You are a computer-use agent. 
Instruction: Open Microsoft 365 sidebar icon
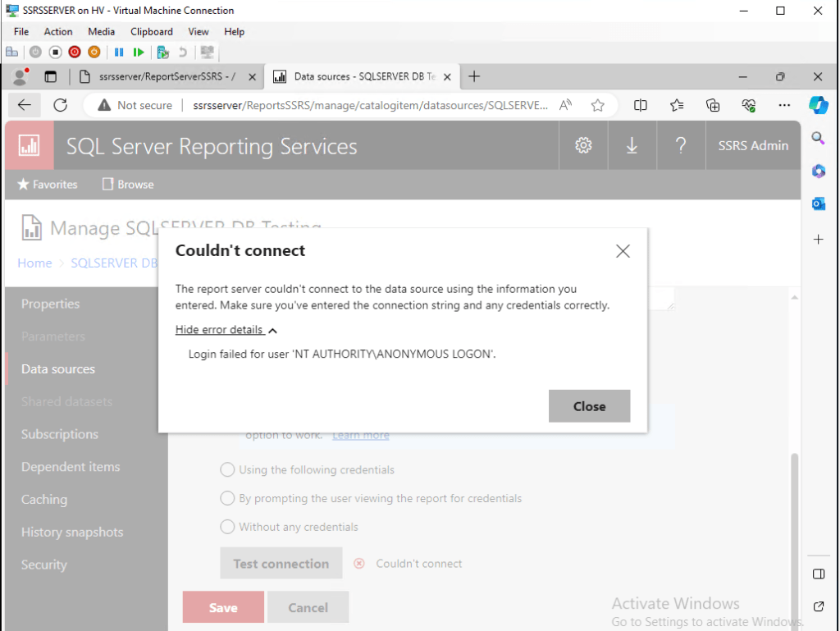tap(818, 171)
